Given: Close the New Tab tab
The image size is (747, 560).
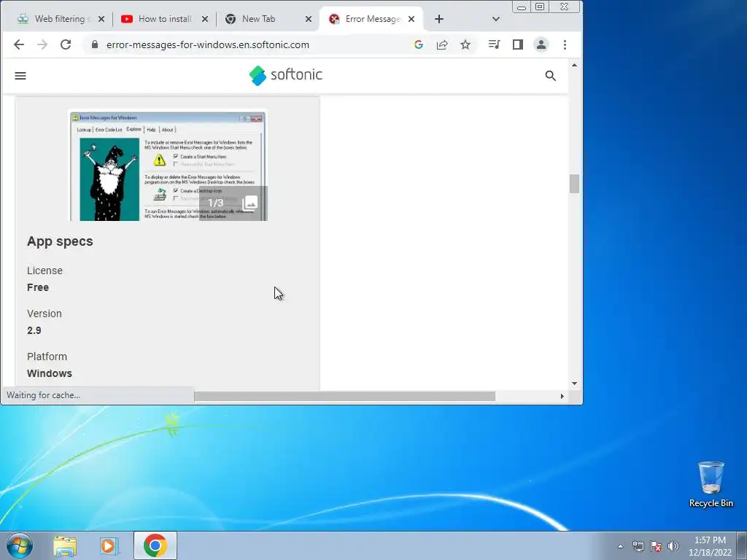Looking at the screenshot, I should 309,19.
